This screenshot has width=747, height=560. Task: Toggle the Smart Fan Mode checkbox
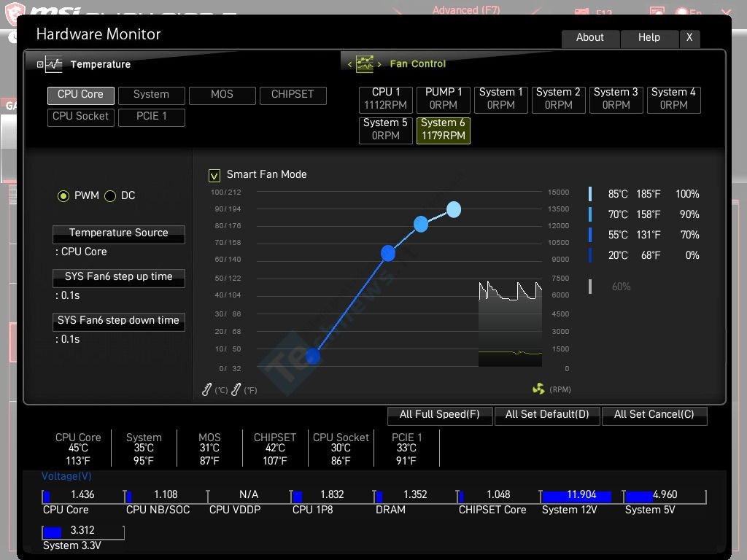click(x=214, y=176)
